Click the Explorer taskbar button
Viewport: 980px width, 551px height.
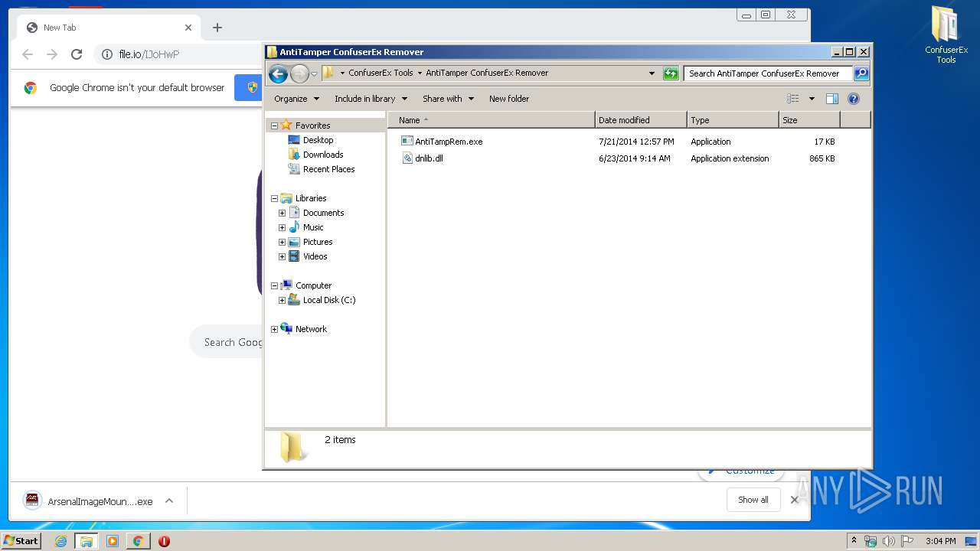[87, 541]
